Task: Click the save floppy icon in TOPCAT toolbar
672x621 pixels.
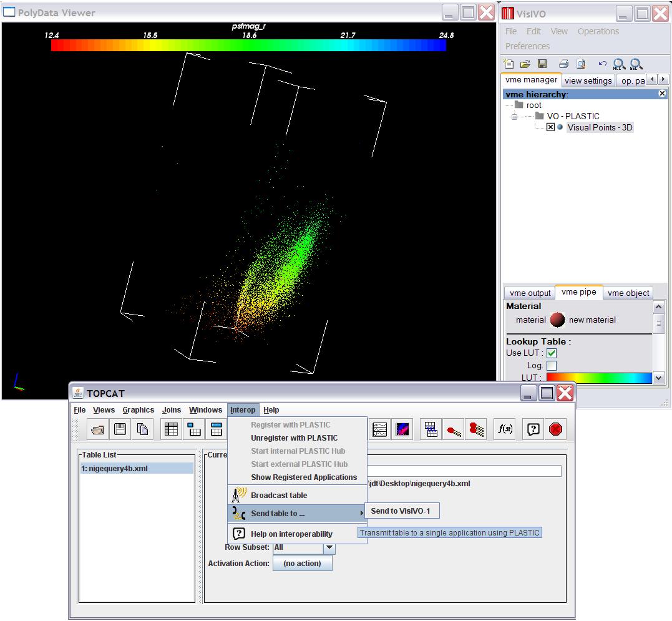Action: [x=120, y=429]
